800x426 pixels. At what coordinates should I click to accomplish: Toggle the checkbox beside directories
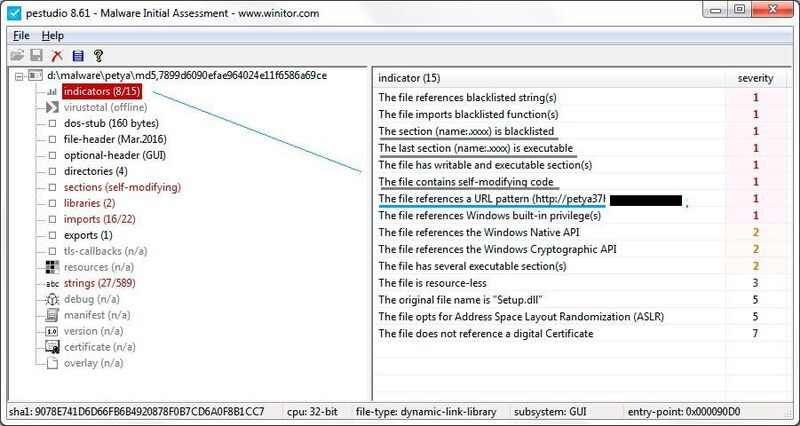(52, 171)
